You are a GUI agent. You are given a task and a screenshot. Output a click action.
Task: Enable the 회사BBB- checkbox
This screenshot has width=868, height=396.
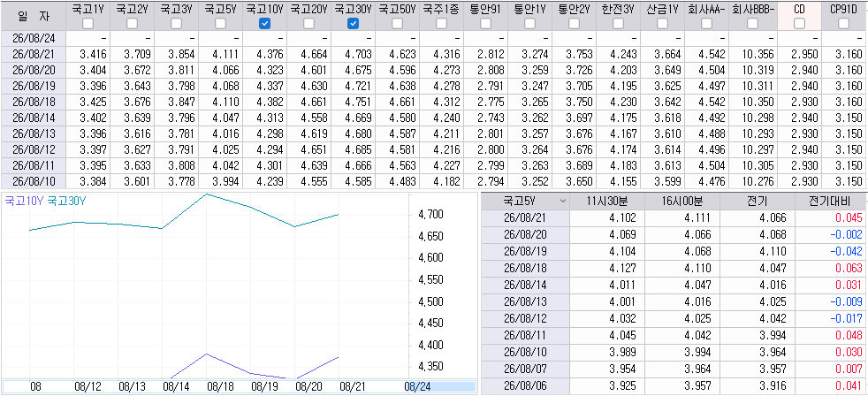(x=752, y=23)
